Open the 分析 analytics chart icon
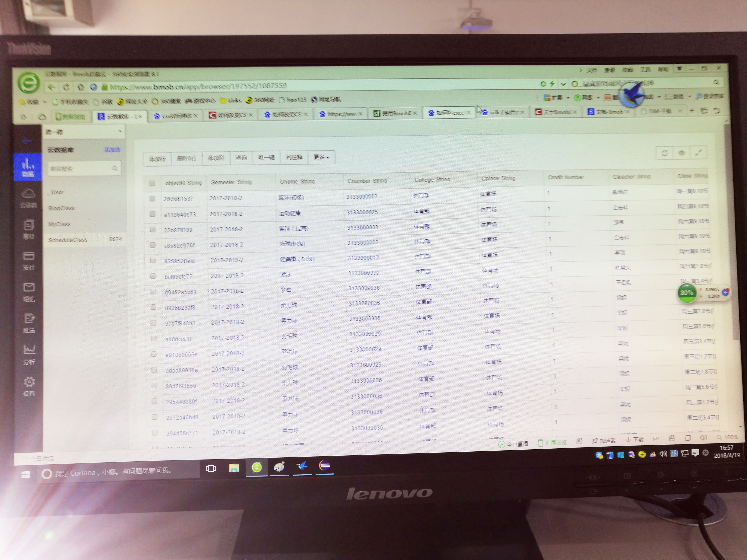Image resolution: width=747 pixels, height=560 pixels. (x=29, y=355)
